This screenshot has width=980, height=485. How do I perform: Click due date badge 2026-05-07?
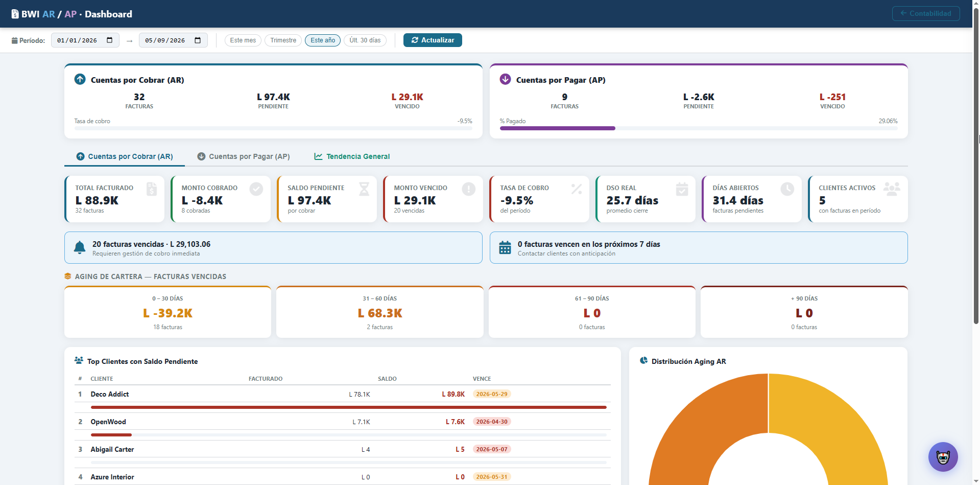coord(492,449)
